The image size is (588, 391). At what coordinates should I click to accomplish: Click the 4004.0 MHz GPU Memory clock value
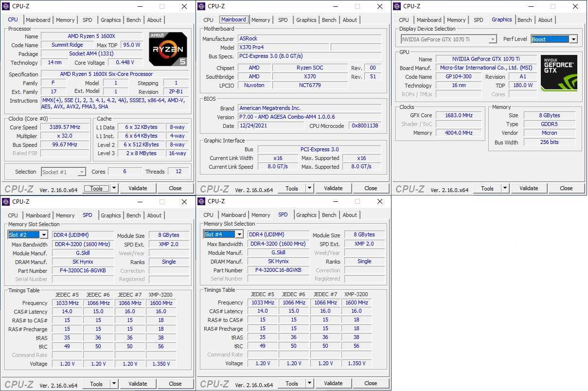click(x=459, y=133)
